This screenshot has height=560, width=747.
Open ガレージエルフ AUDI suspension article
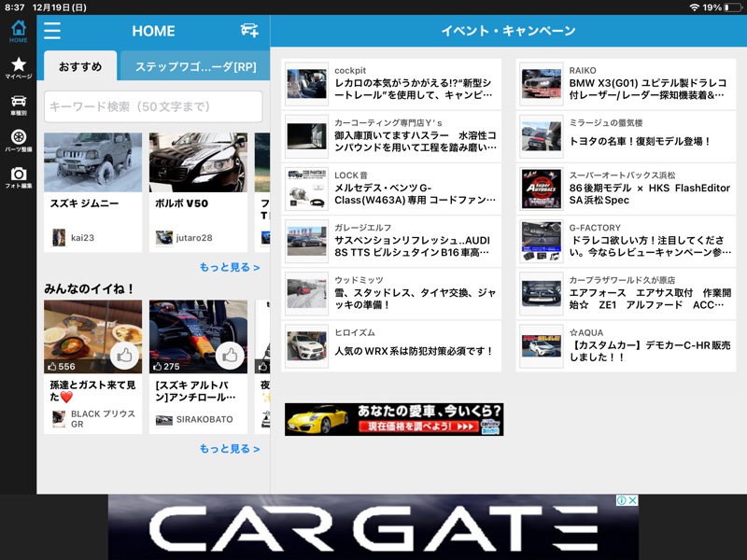(x=391, y=241)
